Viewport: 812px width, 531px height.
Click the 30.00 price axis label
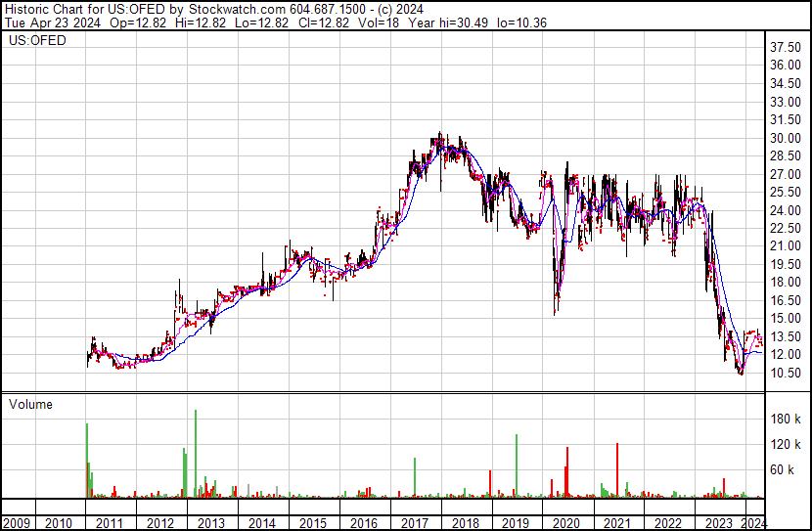(x=786, y=138)
